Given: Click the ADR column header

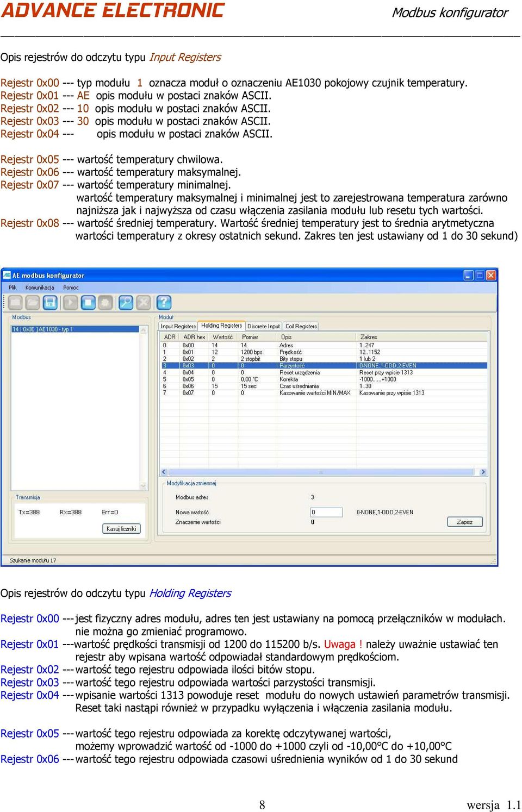Looking at the screenshot, I should click(170, 337).
